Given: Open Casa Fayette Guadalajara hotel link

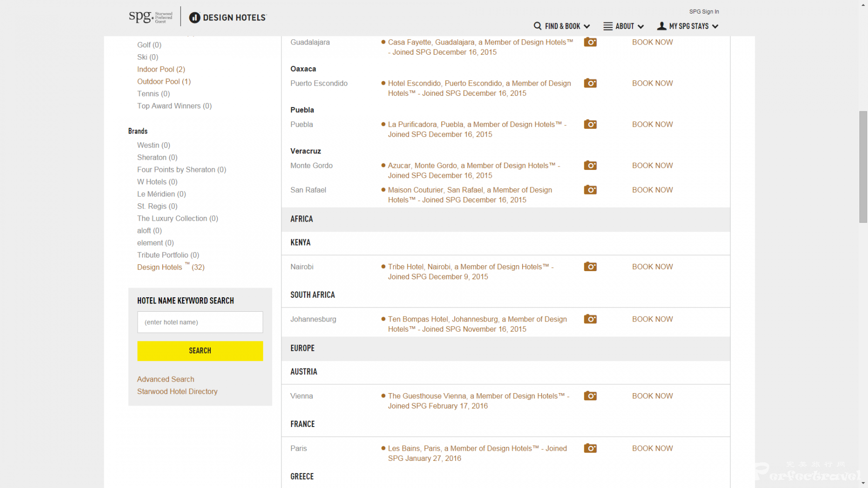Looking at the screenshot, I should click(x=480, y=47).
